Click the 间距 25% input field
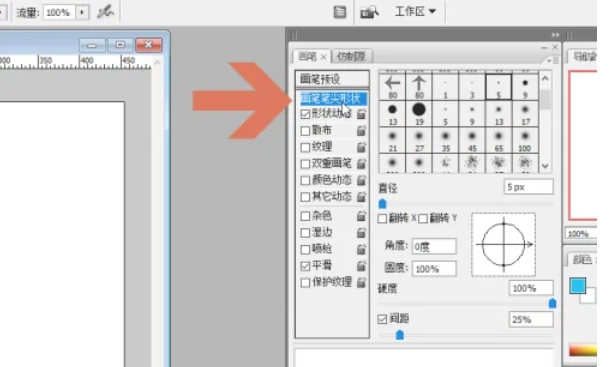This screenshot has width=613, height=367. 531,319
